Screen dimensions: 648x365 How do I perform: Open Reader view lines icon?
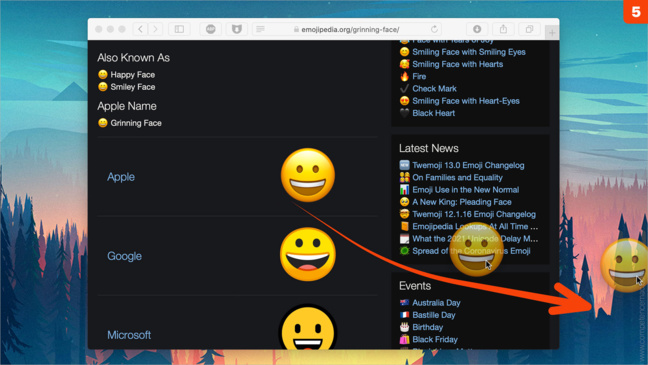click(260, 29)
